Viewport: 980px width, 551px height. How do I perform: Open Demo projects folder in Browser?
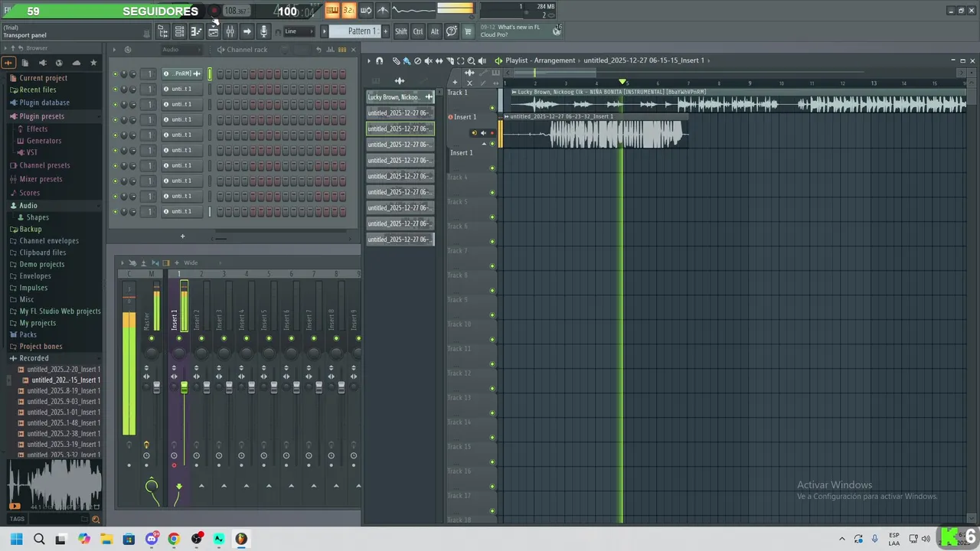point(41,264)
